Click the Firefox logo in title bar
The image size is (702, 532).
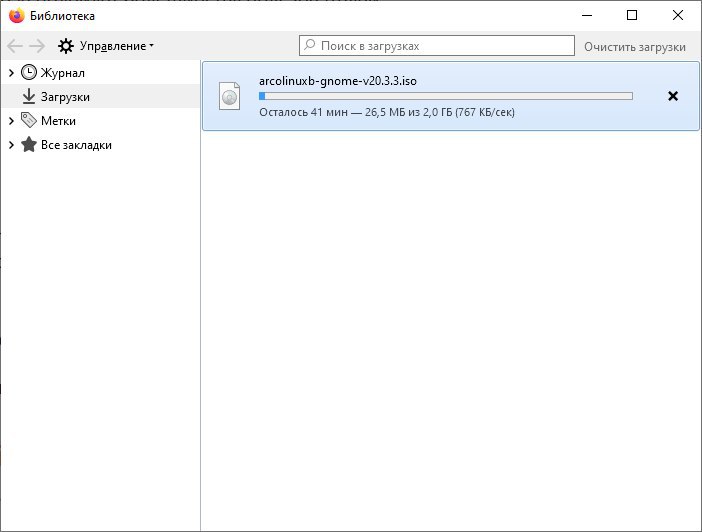coord(17,16)
